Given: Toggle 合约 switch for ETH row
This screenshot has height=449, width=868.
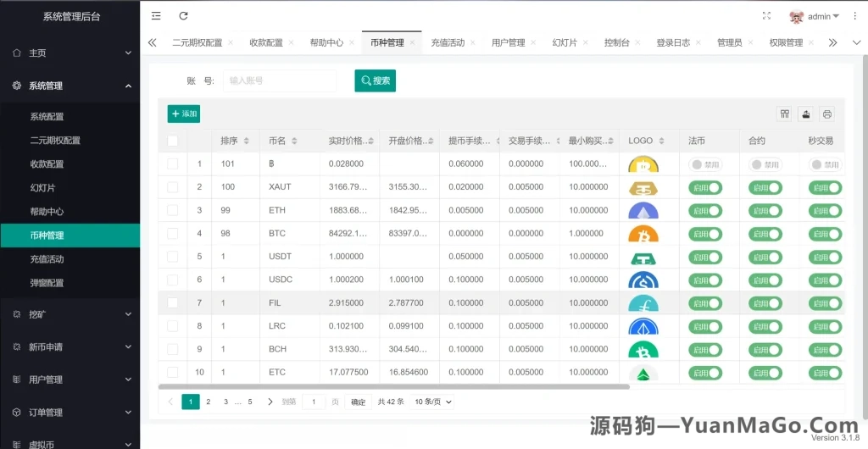Looking at the screenshot, I should tap(765, 211).
